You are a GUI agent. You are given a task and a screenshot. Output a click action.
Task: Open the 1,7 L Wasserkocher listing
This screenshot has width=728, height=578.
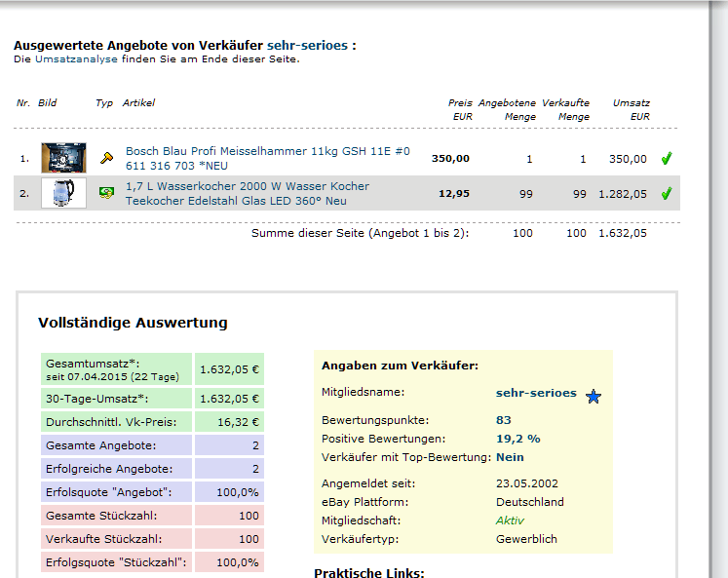point(247,193)
